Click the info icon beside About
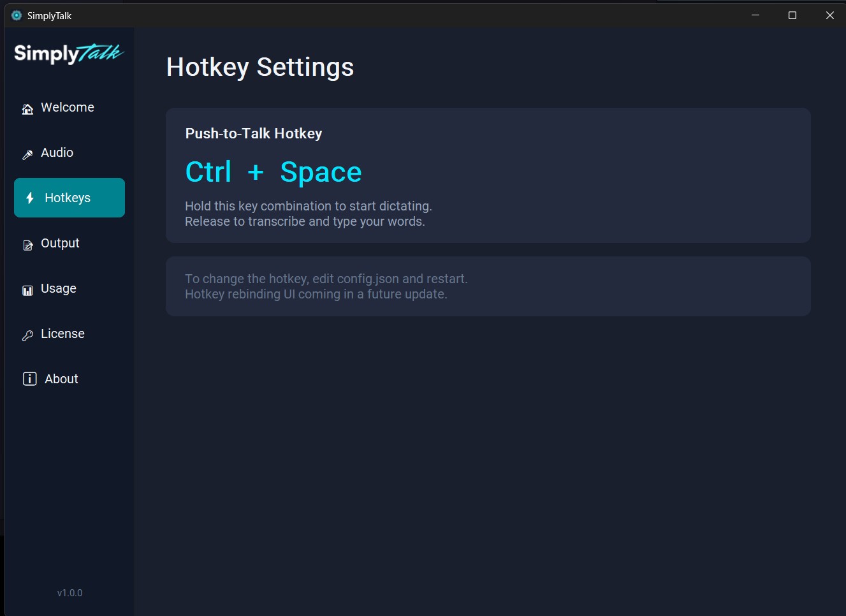The height and width of the screenshot is (616, 846). click(x=29, y=379)
